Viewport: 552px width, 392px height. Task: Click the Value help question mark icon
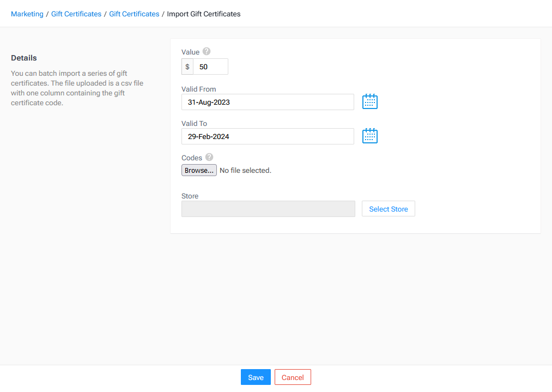(x=206, y=51)
